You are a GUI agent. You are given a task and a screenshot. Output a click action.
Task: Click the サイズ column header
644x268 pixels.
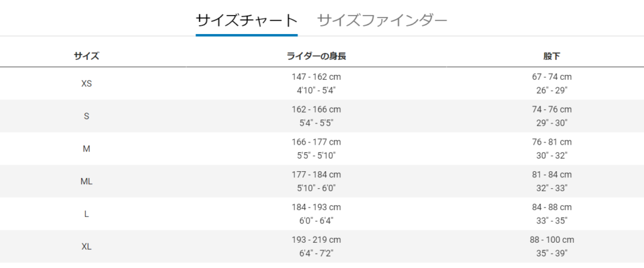pos(86,57)
